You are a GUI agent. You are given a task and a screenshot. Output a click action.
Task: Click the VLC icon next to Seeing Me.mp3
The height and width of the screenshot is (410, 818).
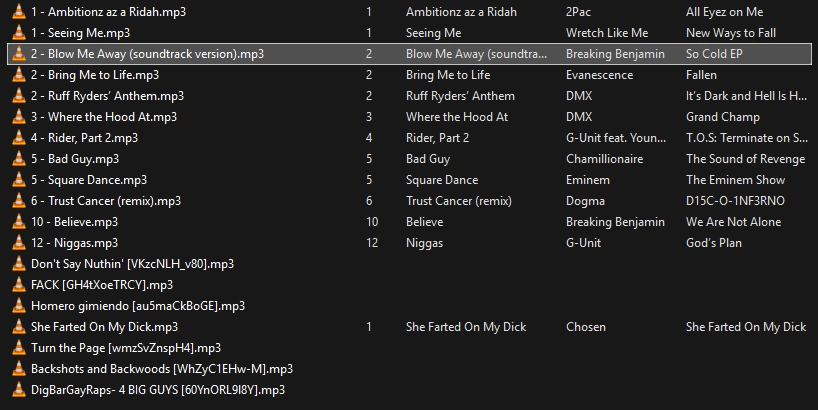click(19, 32)
